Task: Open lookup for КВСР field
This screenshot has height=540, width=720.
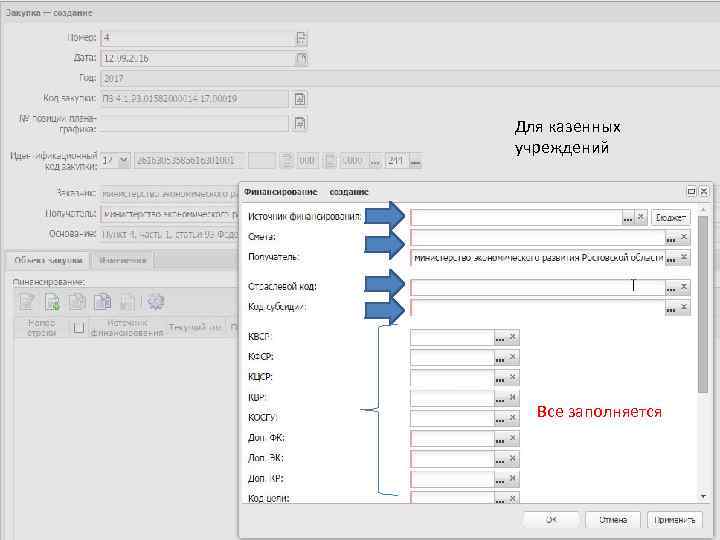Action: pos(500,338)
